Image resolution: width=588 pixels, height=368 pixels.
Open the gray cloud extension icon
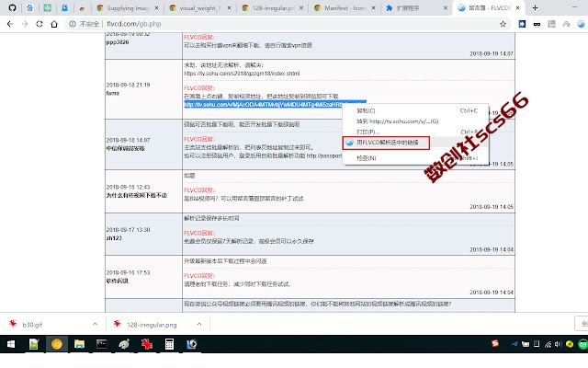(566, 24)
